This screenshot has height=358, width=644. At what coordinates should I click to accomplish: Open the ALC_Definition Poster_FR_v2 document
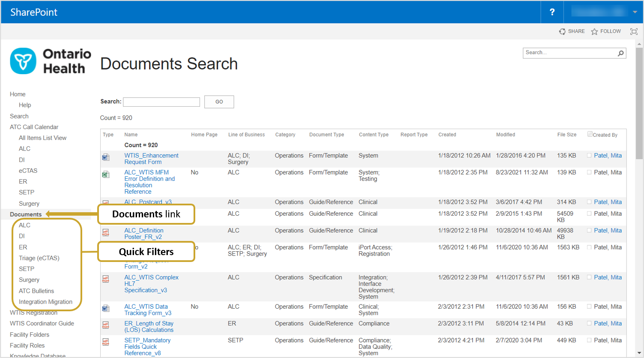(144, 234)
